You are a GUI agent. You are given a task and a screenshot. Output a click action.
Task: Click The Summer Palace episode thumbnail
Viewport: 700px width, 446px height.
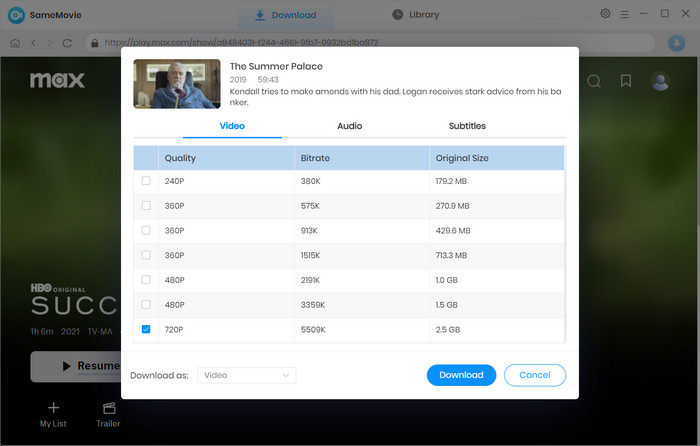click(177, 84)
